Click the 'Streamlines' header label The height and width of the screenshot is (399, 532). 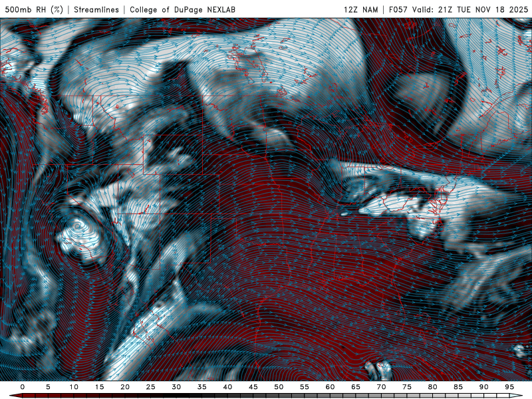(x=96, y=9)
